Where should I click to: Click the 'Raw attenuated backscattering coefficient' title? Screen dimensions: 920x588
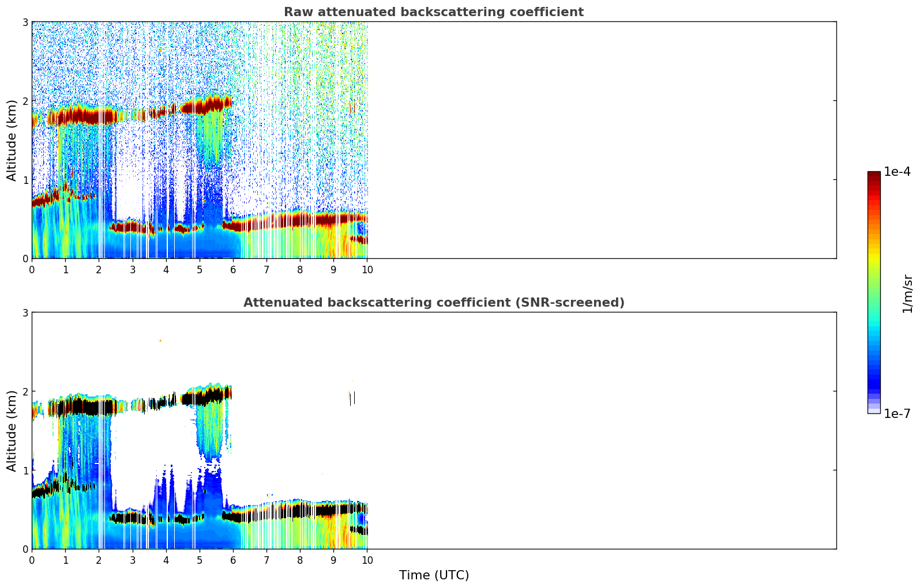point(434,12)
